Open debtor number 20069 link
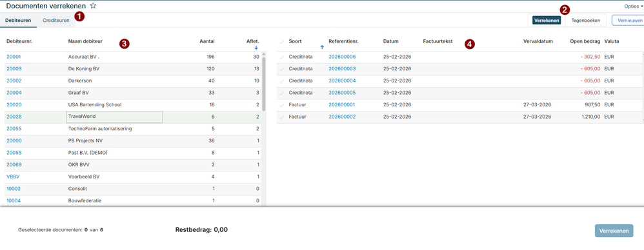644x250 pixels. click(x=14, y=165)
